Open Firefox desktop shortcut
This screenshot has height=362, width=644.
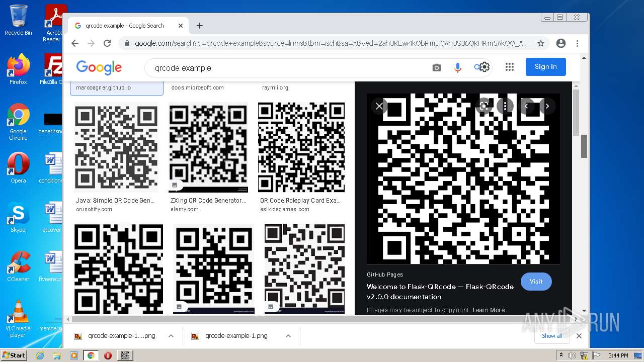pos(18,69)
